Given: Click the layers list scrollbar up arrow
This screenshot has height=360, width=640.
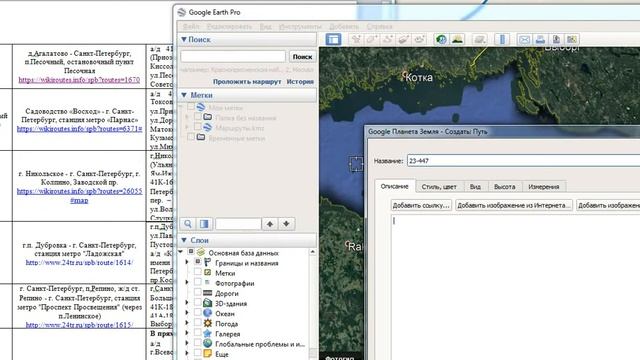Looking at the screenshot, I should (x=313, y=252).
